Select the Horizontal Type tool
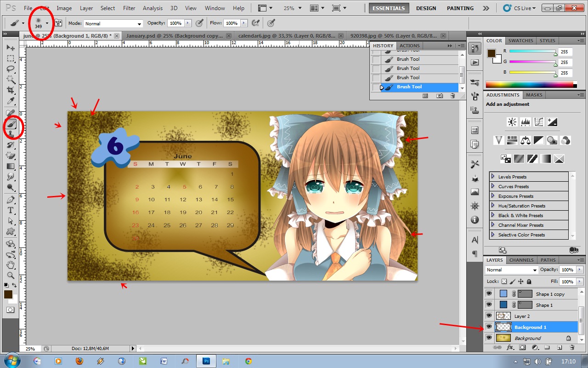This screenshot has height=368, width=588. coord(11,210)
